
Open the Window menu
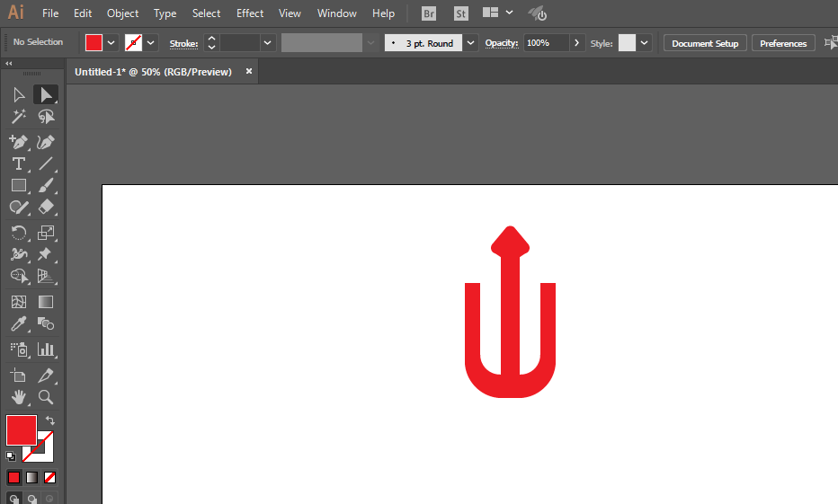click(336, 13)
